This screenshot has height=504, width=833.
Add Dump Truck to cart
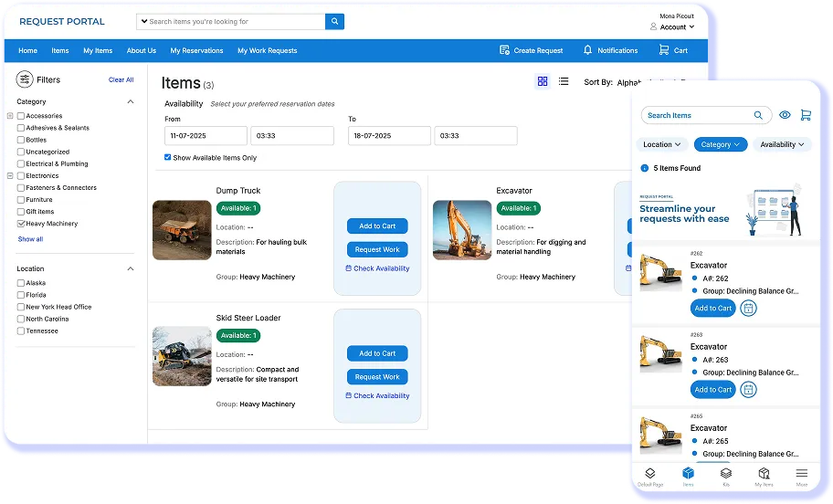(x=377, y=226)
